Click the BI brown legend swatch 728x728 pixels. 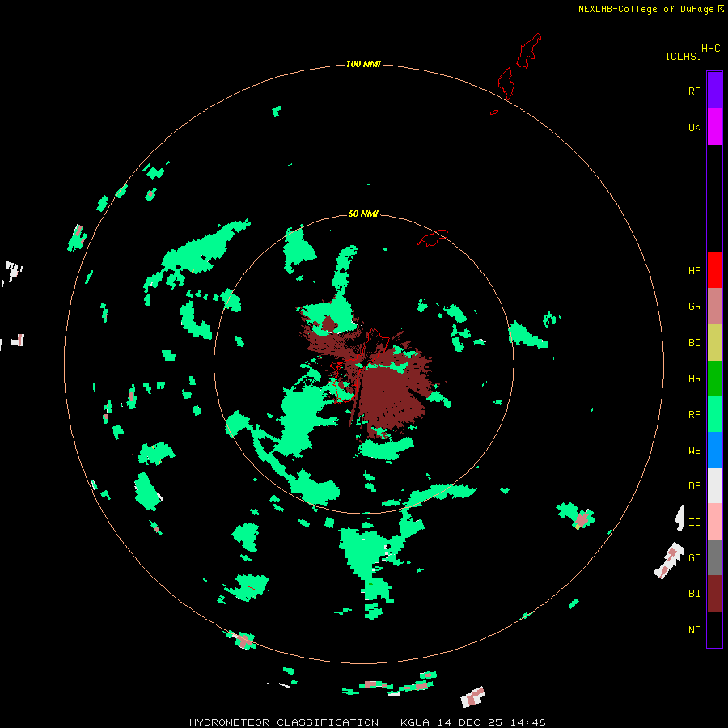tap(714, 594)
